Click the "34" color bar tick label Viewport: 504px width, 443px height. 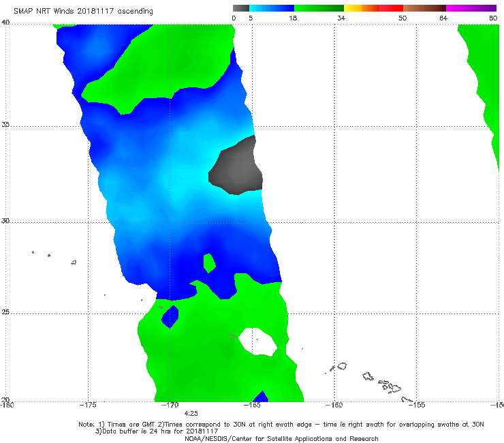[x=341, y=18]
